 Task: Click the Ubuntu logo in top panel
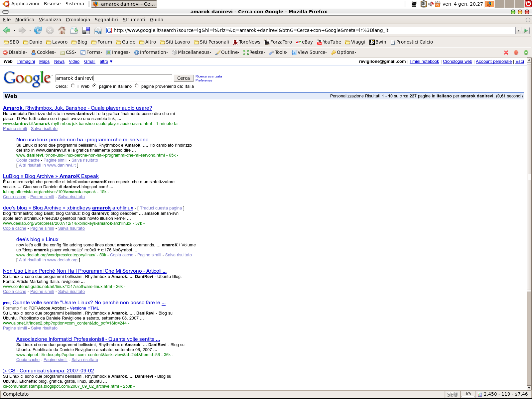[6, 4]
